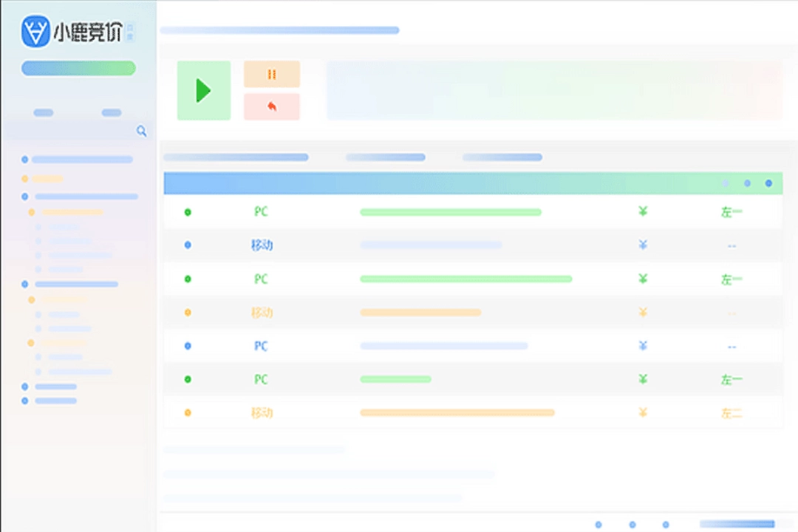Viewport: 798px width, 532px height.
Task: Click the yen icon in first PC row
Action: click(x=643, y=211)
